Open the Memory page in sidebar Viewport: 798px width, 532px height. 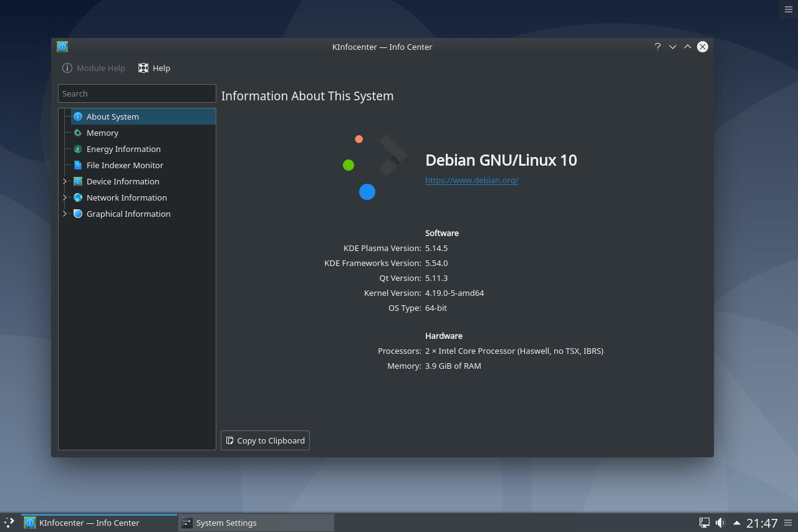(x=77, y=133)
